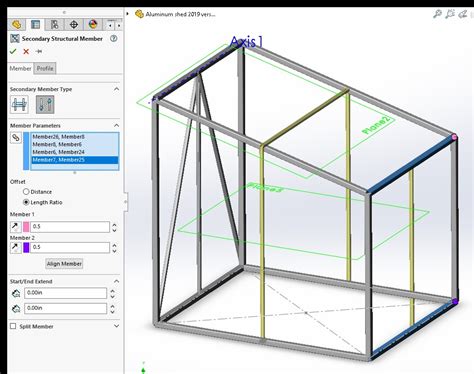Open the ConfigurationManager tab icon
Image resolution: width=474 pixels, height=374 pixels.
tap(54, 24)
